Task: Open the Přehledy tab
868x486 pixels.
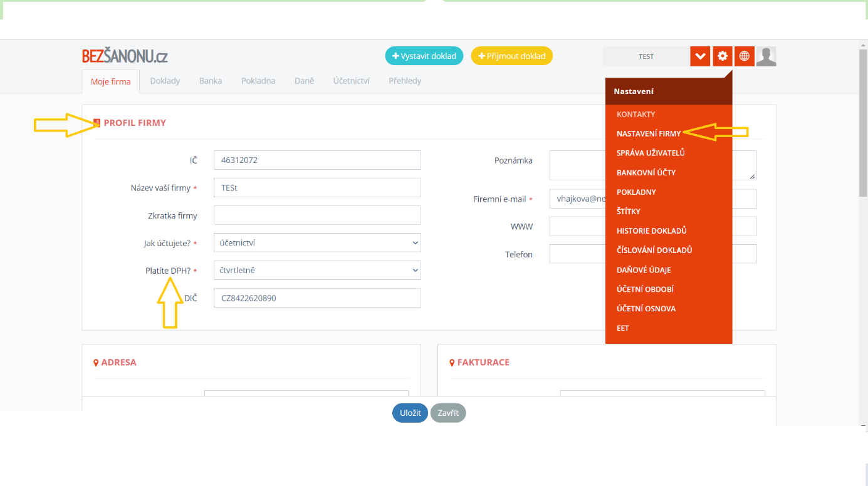Action: 405,81
